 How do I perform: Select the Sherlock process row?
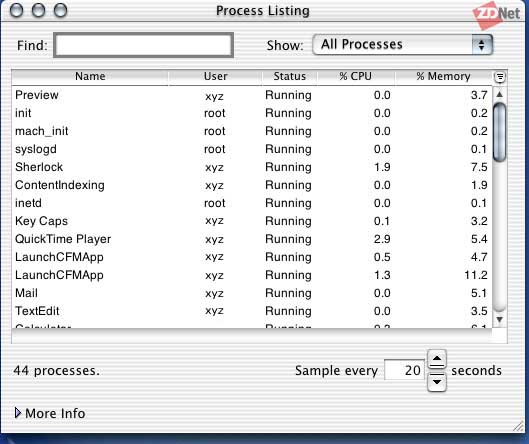pos(252,167)
